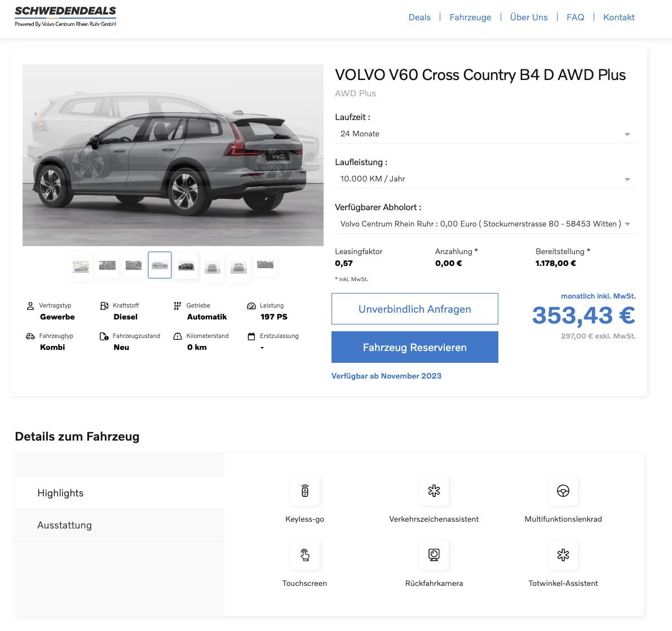Image resolution: width=672 pixels, height=631 pixels.
Task: Open the Über Uns page
Action: (529, 17)
